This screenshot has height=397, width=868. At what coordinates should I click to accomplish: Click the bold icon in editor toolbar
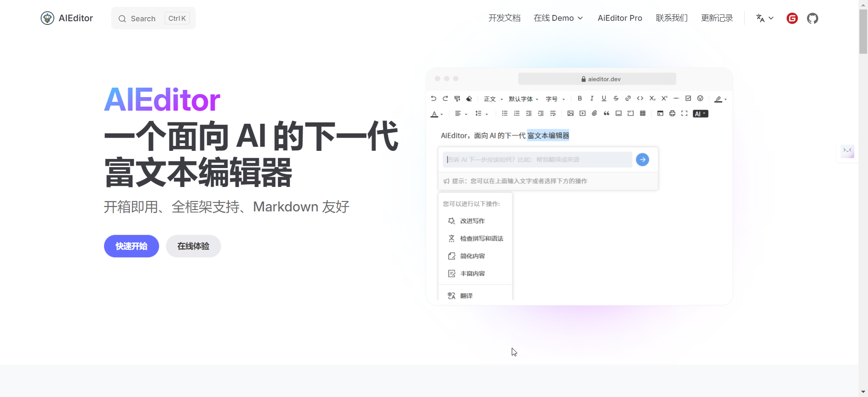tap(580, 98)
